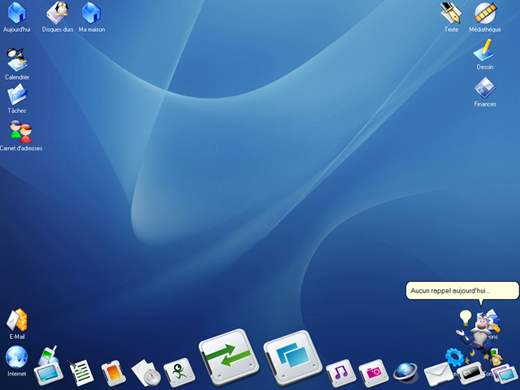Viewport: 520px width, 390px height.
Task: Click the gold telephone icon beside wizard
Action: (496, 357)
